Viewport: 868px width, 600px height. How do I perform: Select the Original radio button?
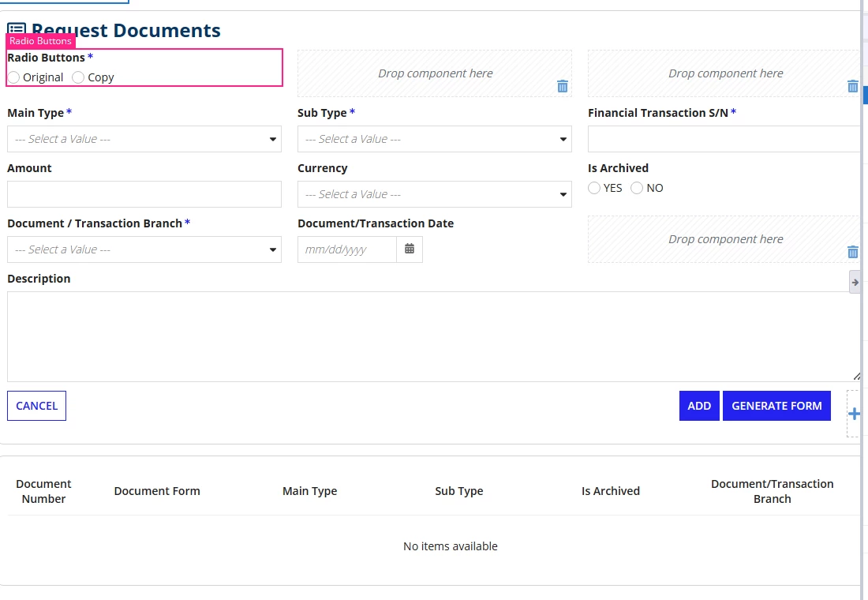14,77
